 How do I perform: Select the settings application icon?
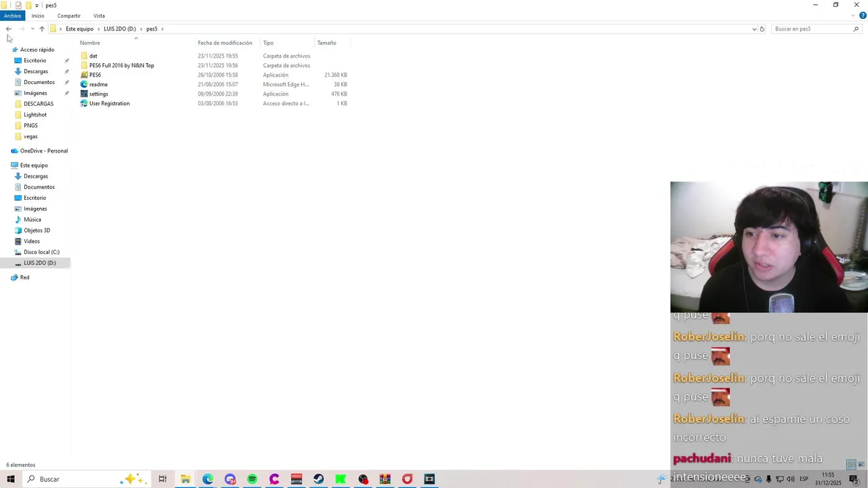(84, 94)
